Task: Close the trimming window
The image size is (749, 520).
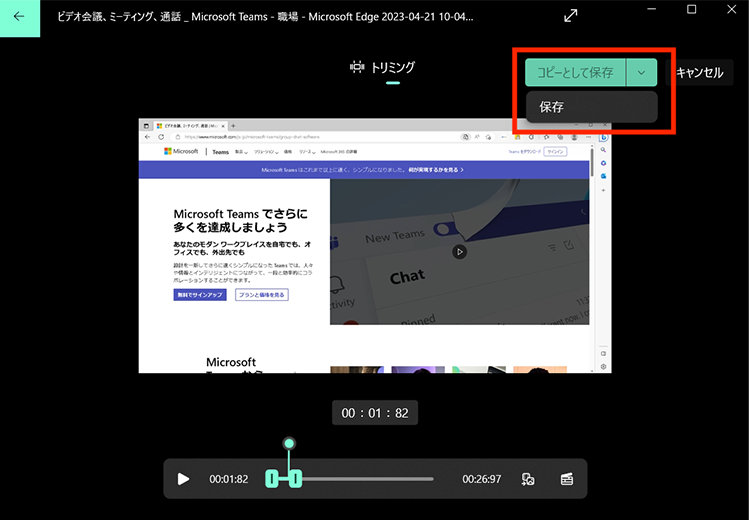Action: [732, 10]
